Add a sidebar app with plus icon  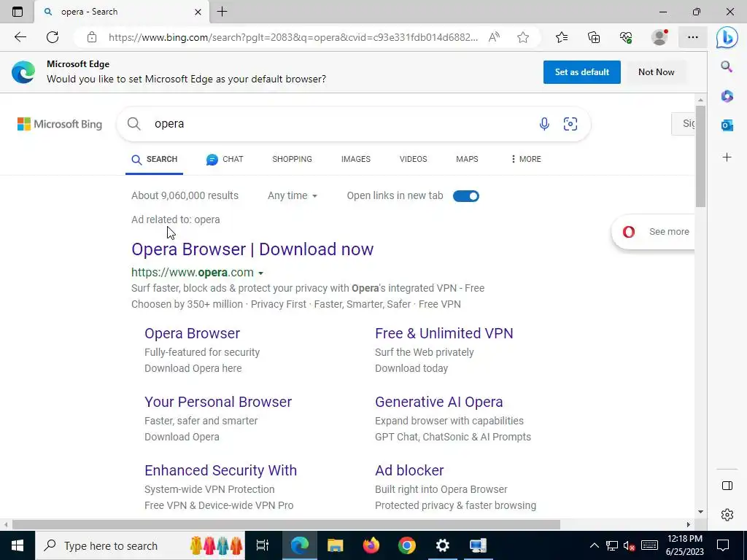[727, 157]
